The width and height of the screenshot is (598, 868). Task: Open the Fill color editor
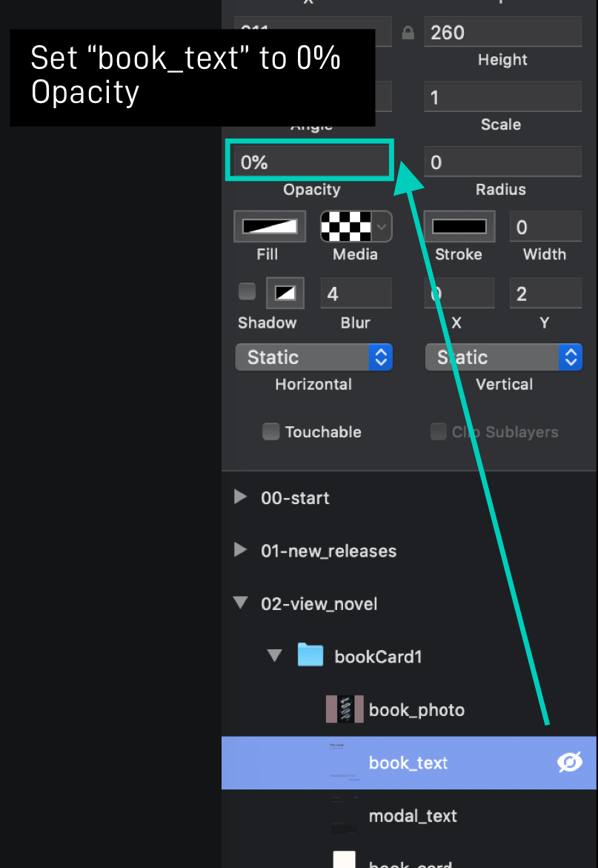pyautogui.click(x=268, y=226)
